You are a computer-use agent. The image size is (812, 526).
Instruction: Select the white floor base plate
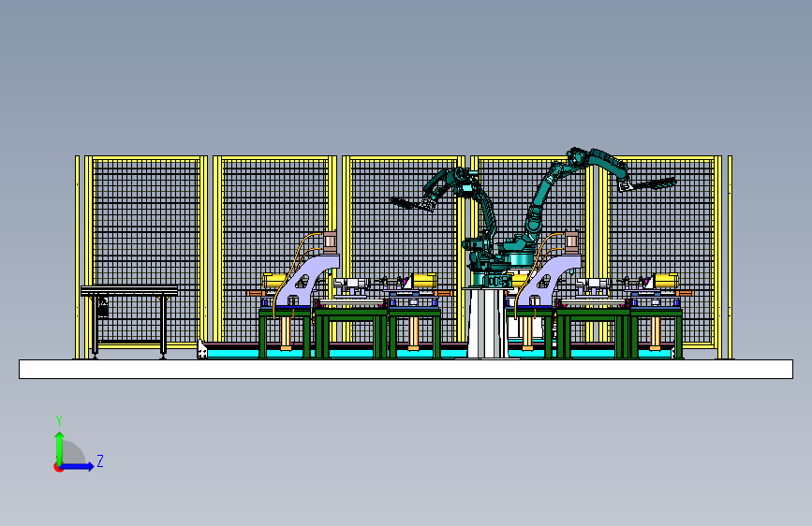[x=406, y=369]
